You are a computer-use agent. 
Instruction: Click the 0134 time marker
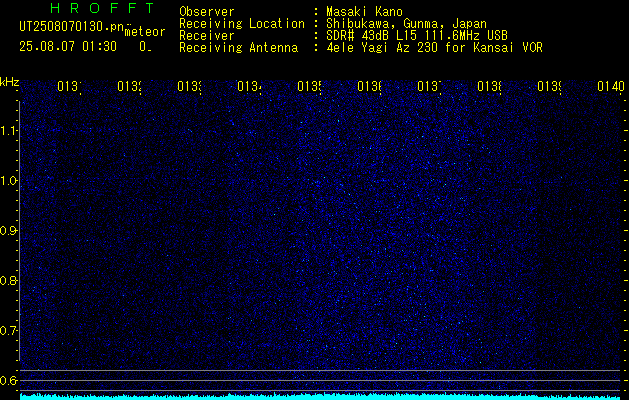click(249, 86)
